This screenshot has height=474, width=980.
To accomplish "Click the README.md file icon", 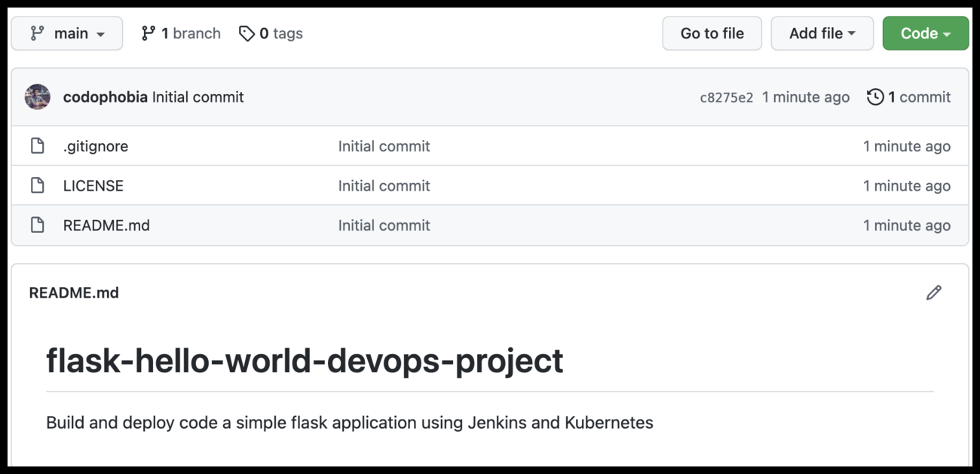I will coord(37,225).
